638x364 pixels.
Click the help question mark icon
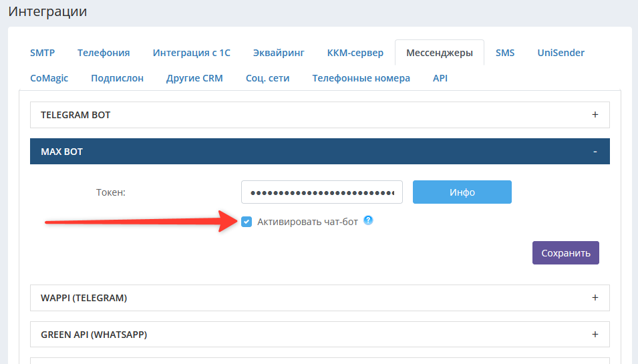(368, 221)
